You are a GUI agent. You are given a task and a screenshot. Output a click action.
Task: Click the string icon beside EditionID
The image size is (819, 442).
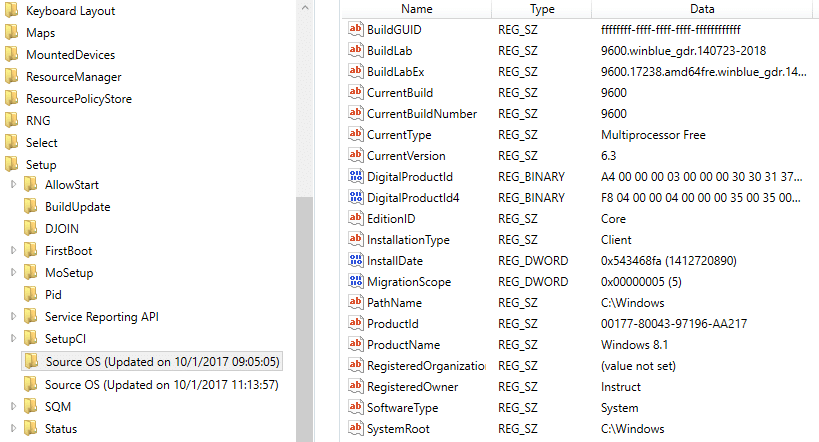(356, 218)
